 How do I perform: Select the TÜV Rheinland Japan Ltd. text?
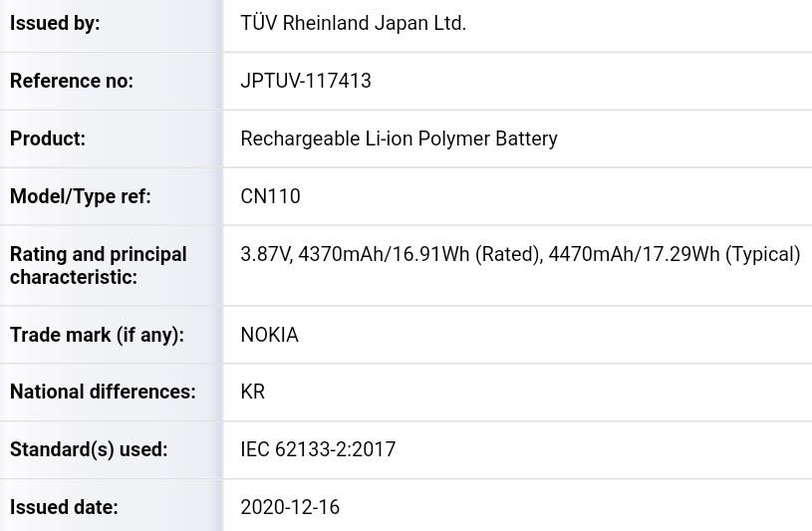coord(353,23)
